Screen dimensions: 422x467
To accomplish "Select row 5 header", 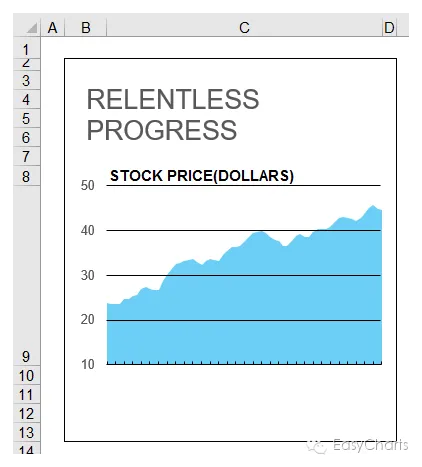I will pyautogui.click(x=26, y=118).
